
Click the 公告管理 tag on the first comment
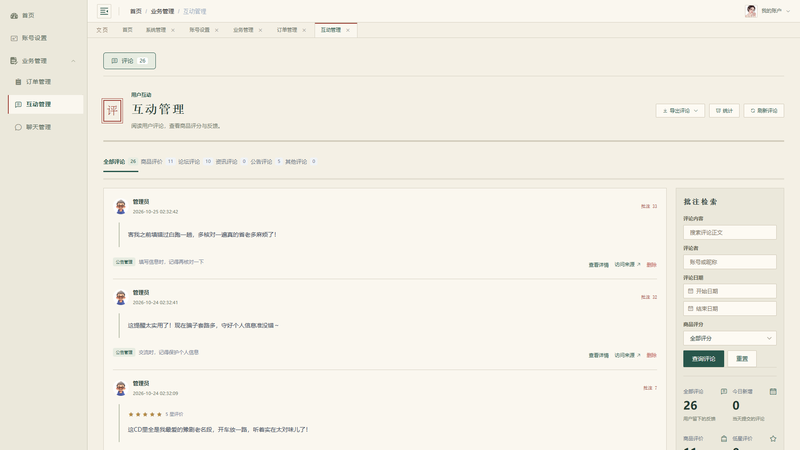pos(124,262)
